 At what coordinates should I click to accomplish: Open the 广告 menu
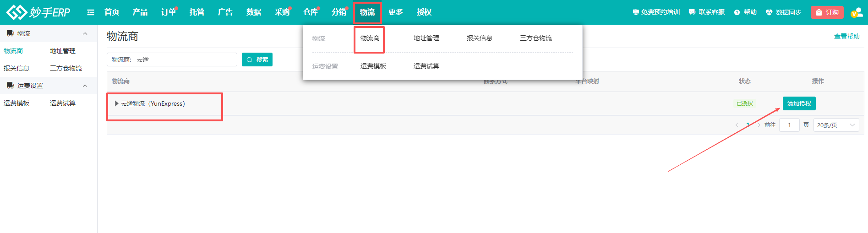(225, 12)
